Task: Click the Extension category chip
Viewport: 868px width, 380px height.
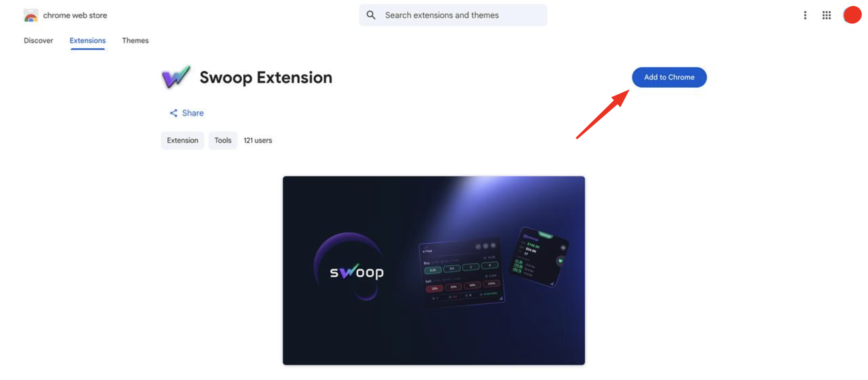Action: click(x=182, y=140)
